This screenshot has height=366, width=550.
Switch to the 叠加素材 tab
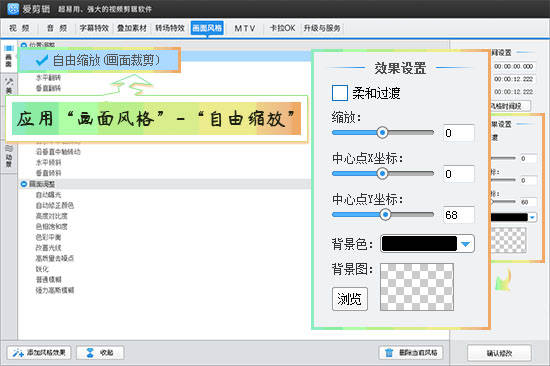[x=132, y=28]
